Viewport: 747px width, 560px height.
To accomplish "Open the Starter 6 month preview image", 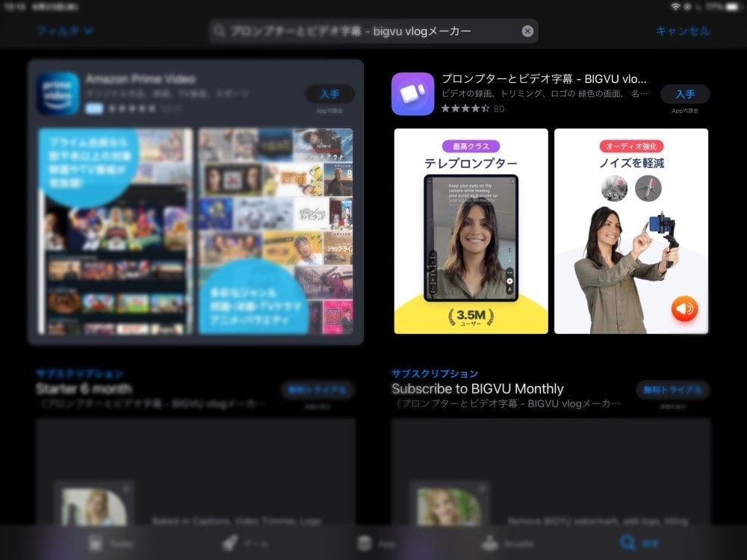I will click(x=195, y=472).
